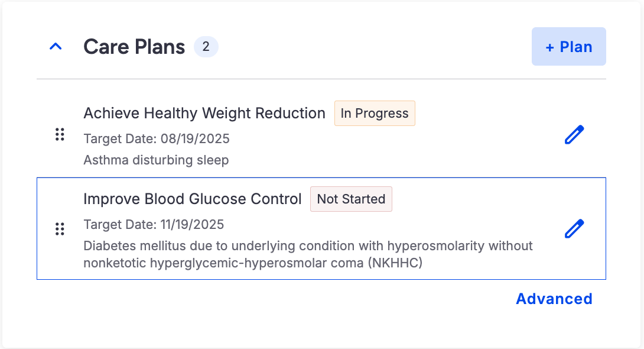Edit the Achieve Healthy Weight Reduction plan

click(x=574, y=135)
